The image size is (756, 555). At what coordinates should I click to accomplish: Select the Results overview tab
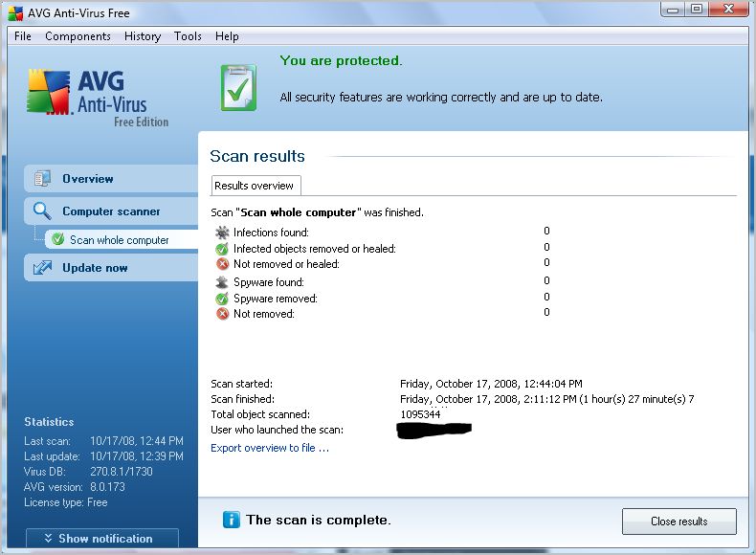pos(256,186)
